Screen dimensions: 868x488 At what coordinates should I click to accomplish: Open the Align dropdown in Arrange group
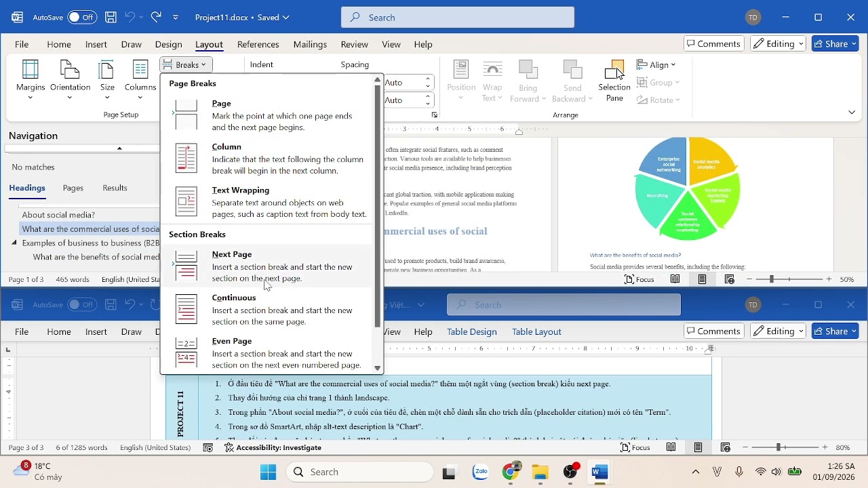[656, 64]
